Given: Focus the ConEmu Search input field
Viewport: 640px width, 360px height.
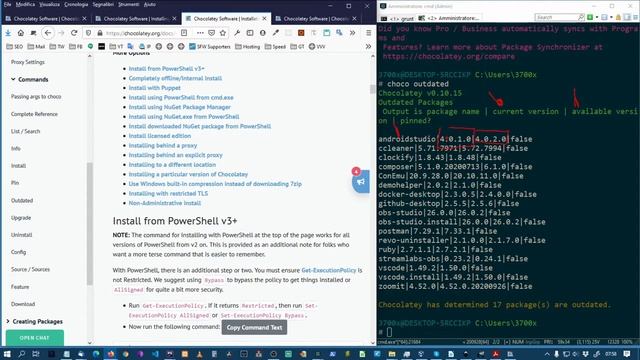Looking at the screenshot, I should (556, 17).
